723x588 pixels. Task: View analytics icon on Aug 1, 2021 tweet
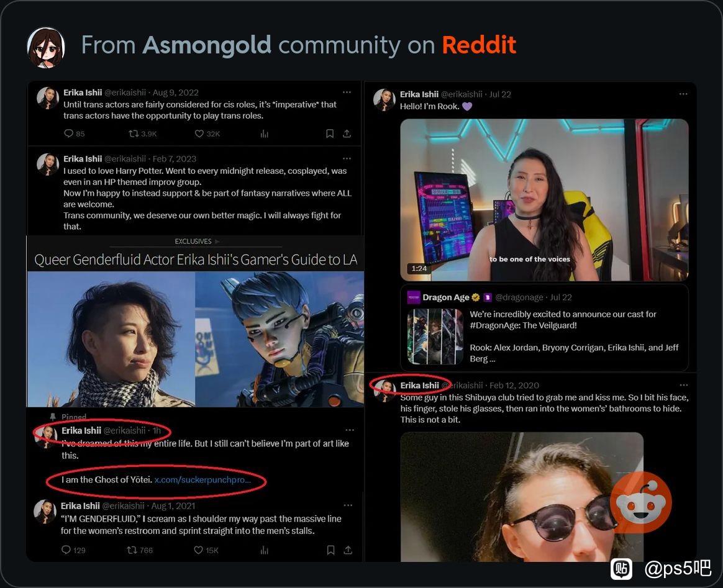pos(264,550)
